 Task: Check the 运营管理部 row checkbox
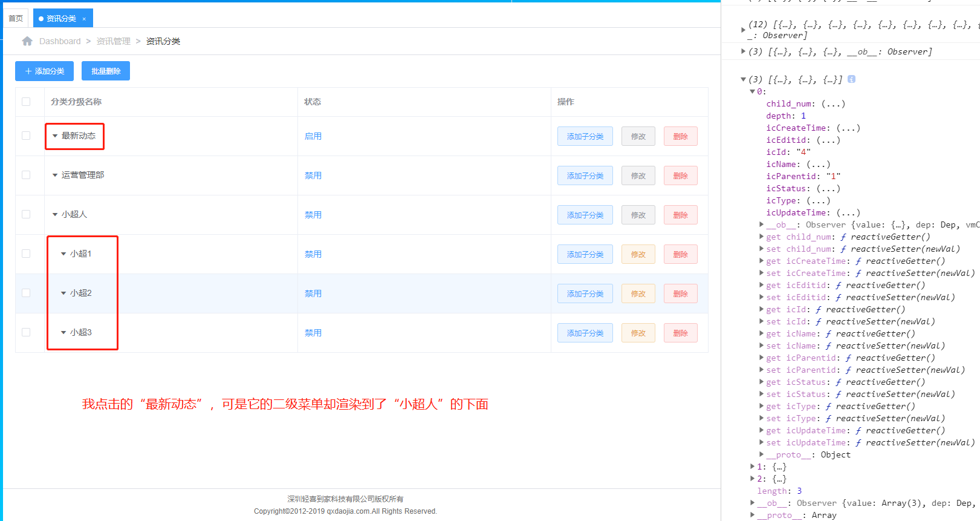[26, 175]
